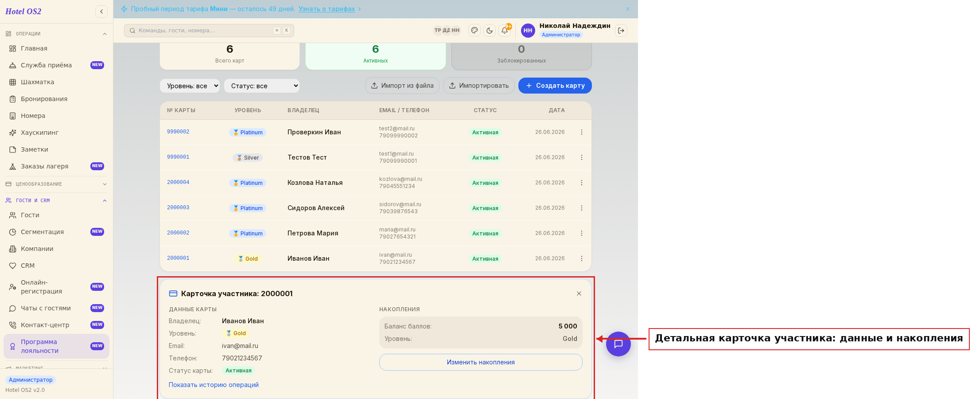980x399 pixels.
Task: Close the Карточка участника panel
Action: 579,293
